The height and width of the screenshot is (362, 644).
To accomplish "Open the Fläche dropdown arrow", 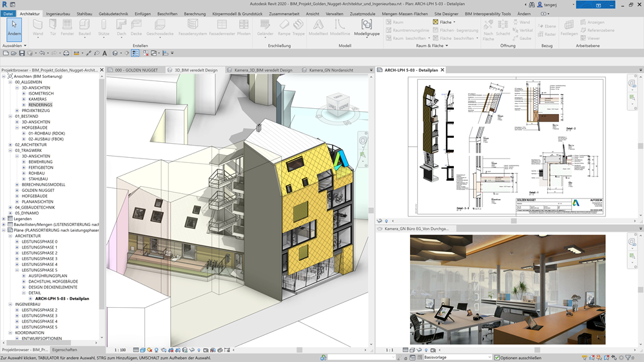I will (454, 22).
